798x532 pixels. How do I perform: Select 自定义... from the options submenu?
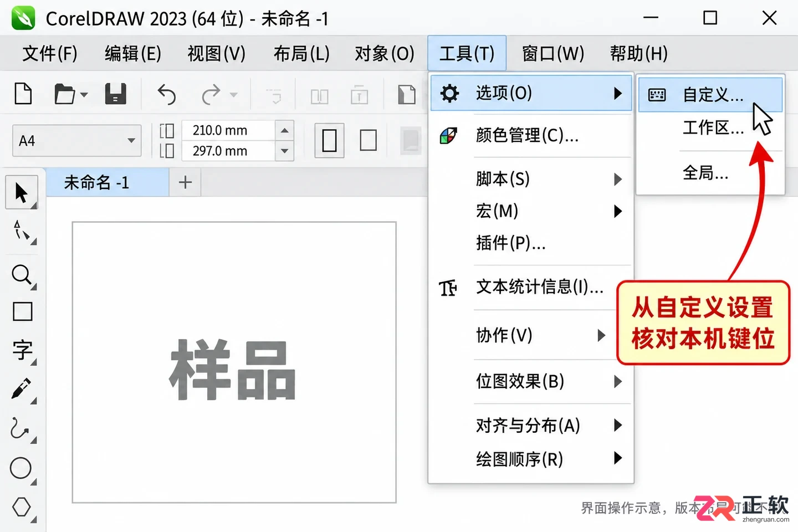pos(710,95)
